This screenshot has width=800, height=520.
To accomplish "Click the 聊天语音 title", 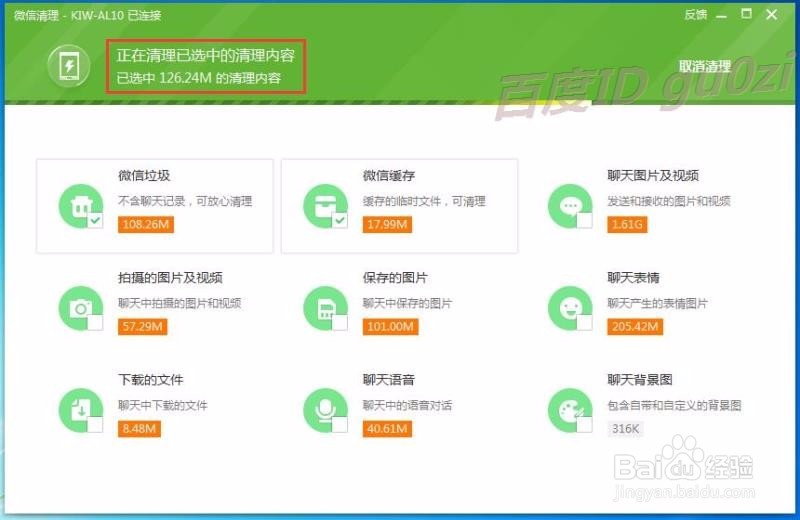I will [x=388, y=380].
